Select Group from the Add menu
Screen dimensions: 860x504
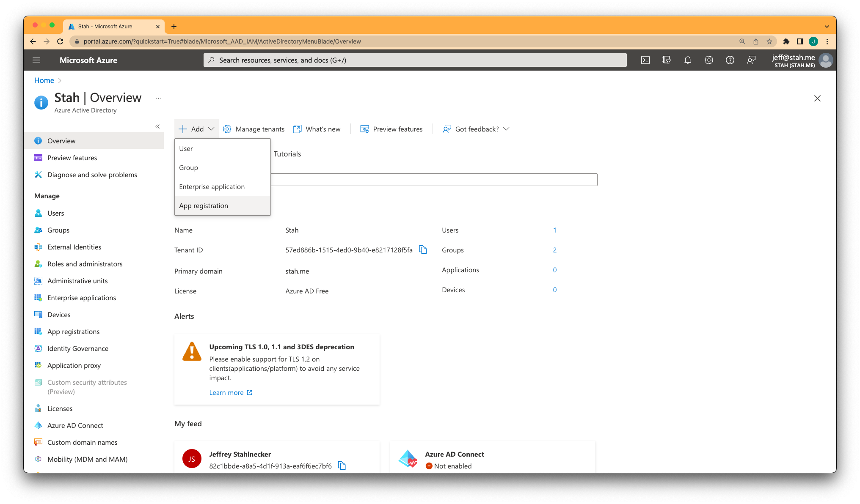point(189,167)
